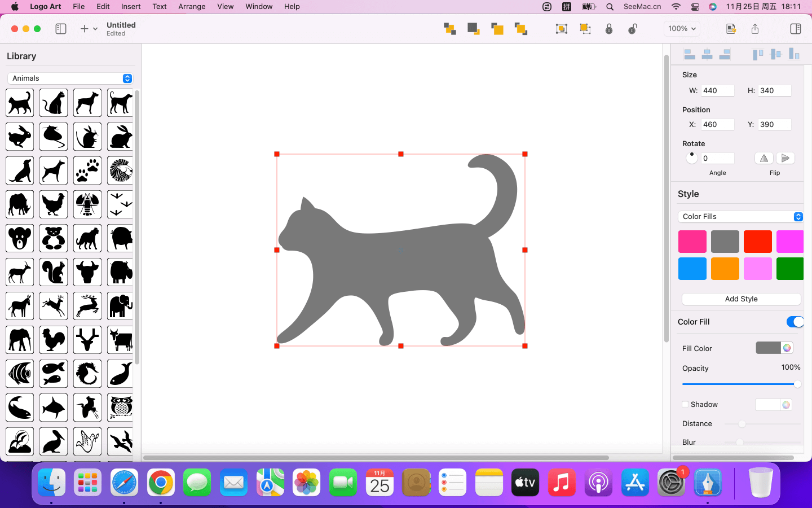Enable the Shadow checkbox
Viewport: 812px width, 508px height.
point(685,404)
